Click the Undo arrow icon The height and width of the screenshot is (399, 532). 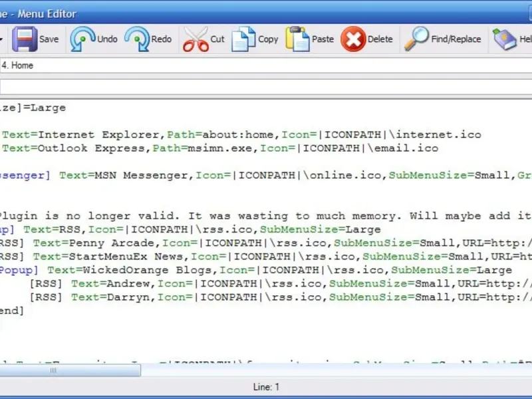82,39
